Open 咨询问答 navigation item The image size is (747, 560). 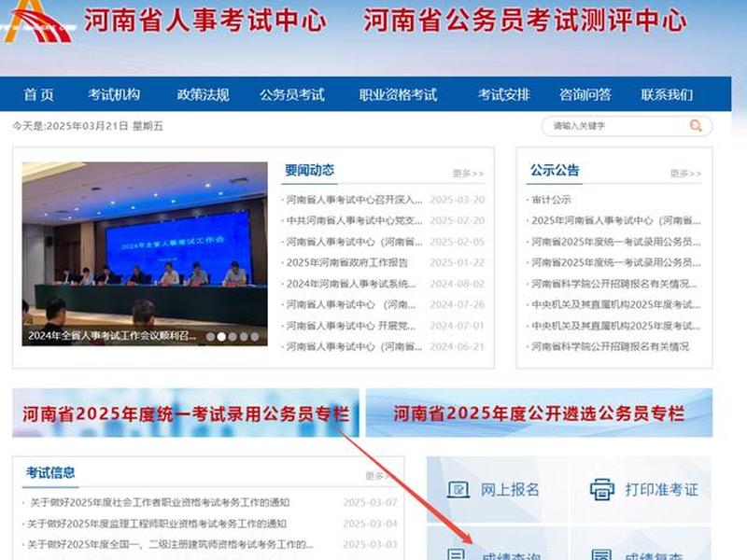click(585, 95)
